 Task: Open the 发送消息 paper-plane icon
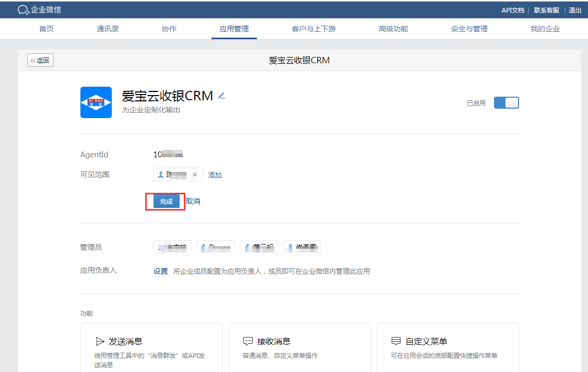[100, 341]
